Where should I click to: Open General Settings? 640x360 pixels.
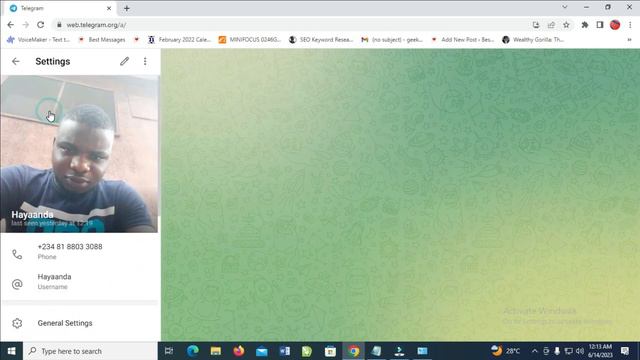tap(80, 323)
